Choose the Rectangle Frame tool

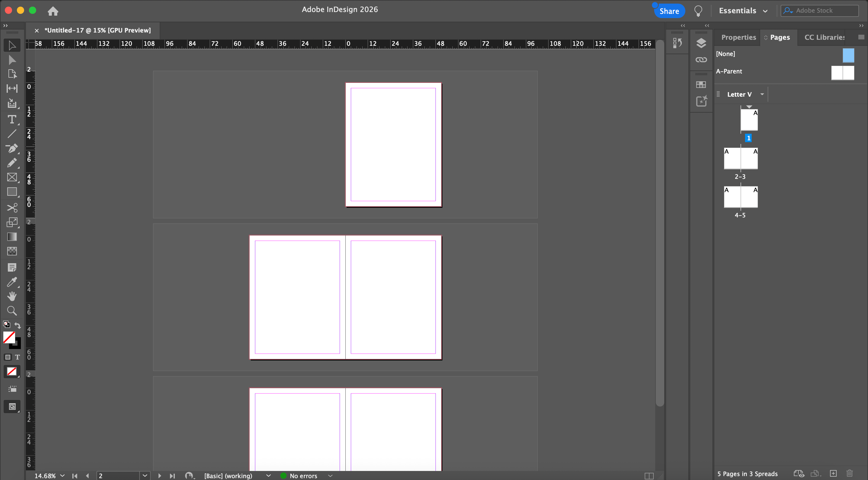12,177
